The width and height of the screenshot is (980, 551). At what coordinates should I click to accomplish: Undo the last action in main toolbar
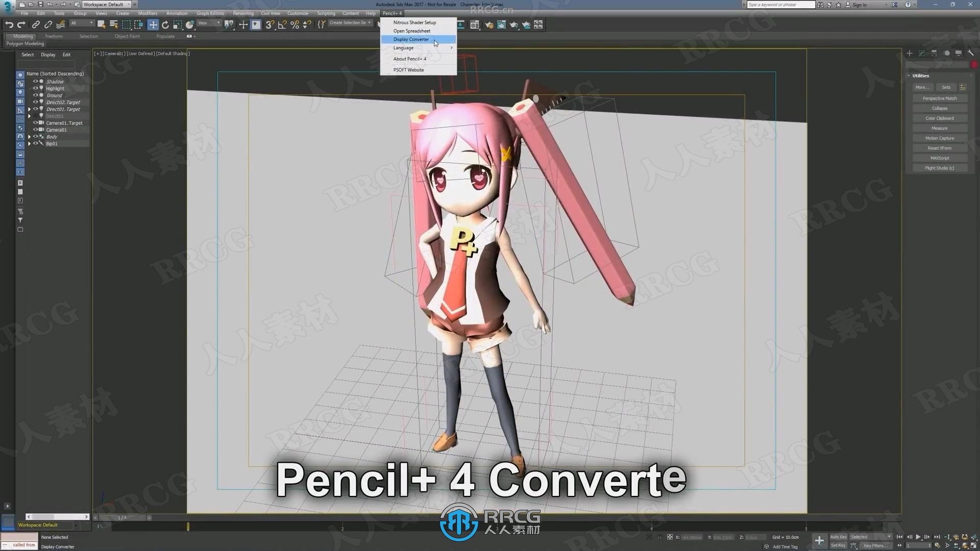tap(9, 24)
